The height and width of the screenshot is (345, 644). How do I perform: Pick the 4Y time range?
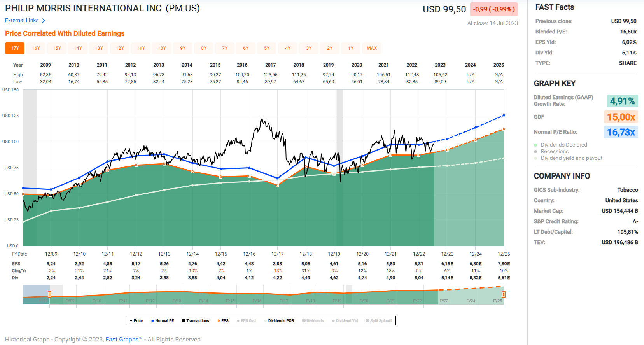[x=288, y=48]
